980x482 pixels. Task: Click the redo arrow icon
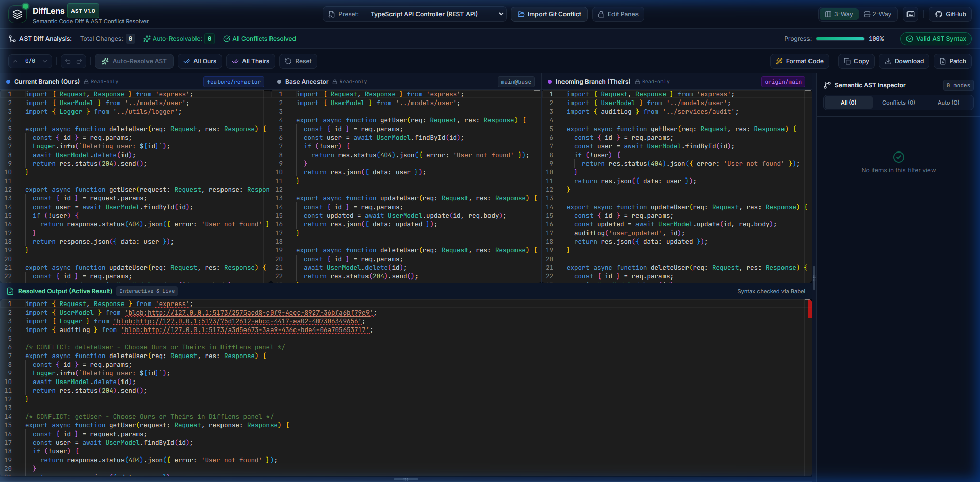click(x=79, y=61)
